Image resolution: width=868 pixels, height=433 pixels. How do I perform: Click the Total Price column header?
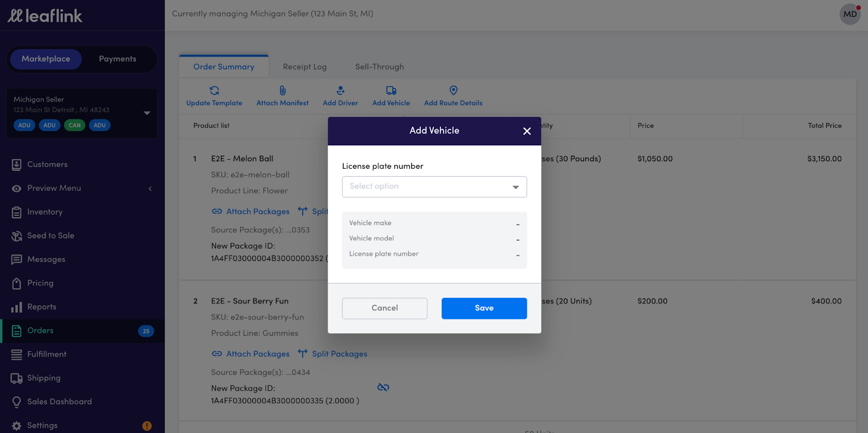click(825, 126)
